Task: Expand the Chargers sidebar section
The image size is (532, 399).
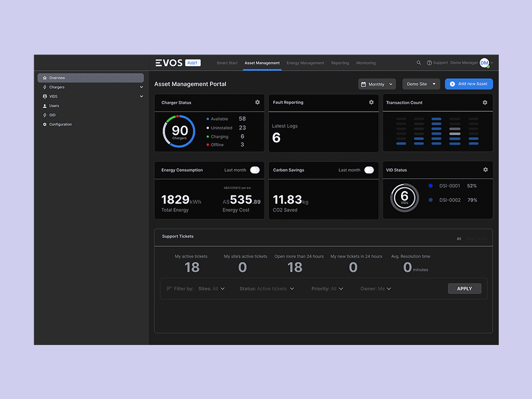Action: click(141, 87)
